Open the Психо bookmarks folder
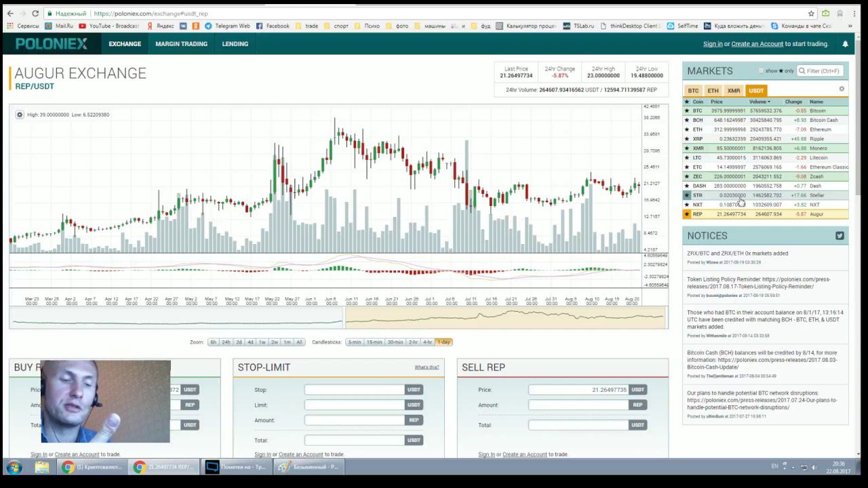This screenshot has height=488, width=868. (367, 26)
